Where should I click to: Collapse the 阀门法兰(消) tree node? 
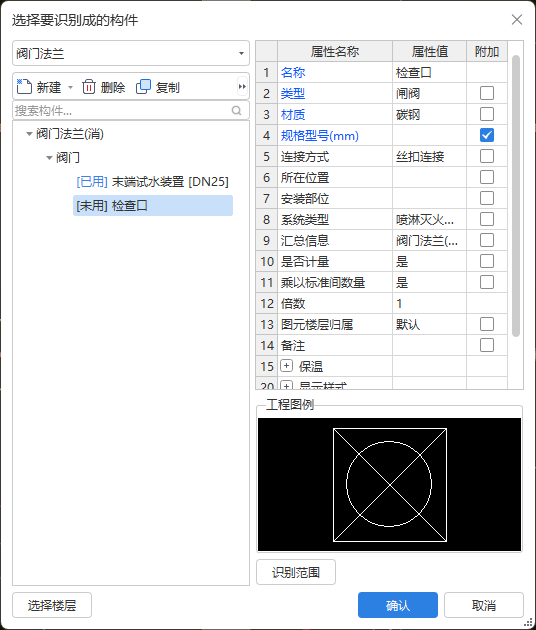click(x=29, y=134)
